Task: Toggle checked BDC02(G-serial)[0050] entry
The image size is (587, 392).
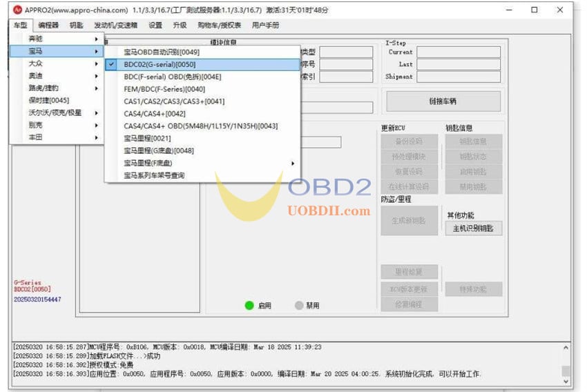Action: tap(202, 64)
